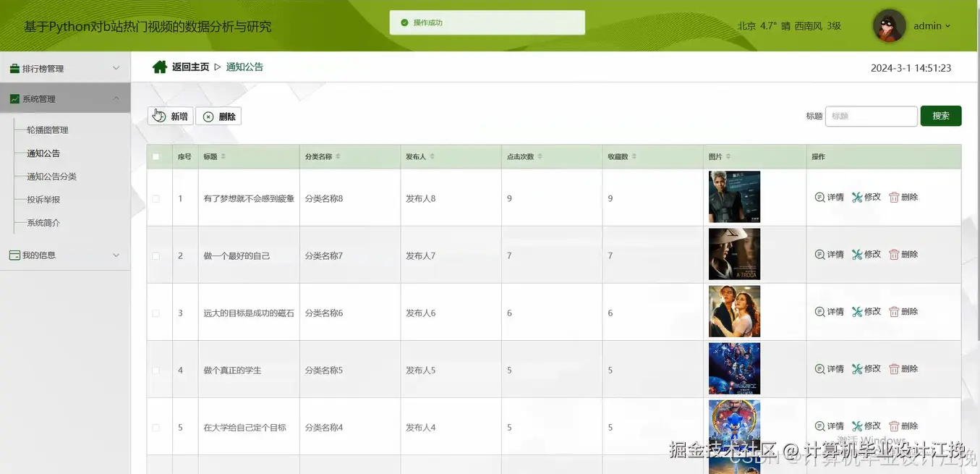This screenshot has width=980, height=474.
Task: Click the admin avatar picture
Action: [x=890, y=26]
